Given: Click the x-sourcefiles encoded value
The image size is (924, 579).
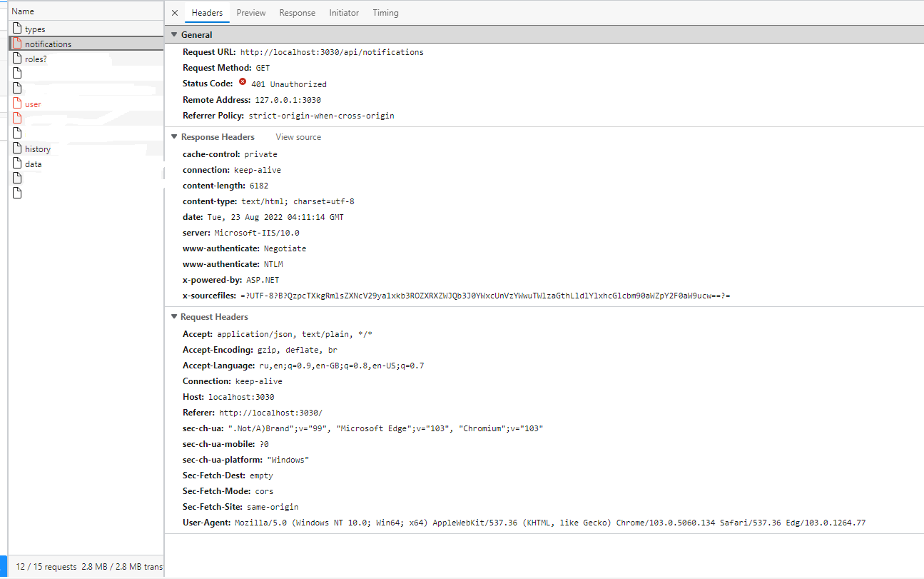Looking at the screenshot, I should pos(485,296).
